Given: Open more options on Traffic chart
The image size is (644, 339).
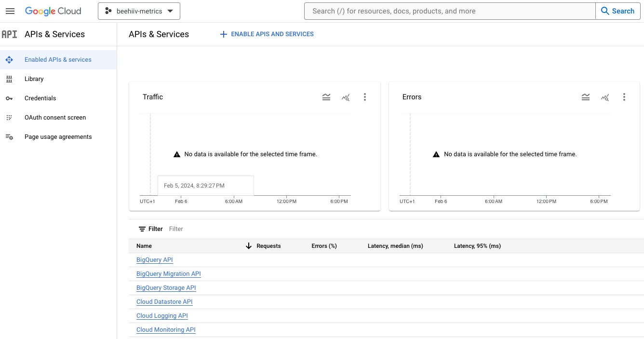Looking at the screenshot, I should [x=365, y=97].
